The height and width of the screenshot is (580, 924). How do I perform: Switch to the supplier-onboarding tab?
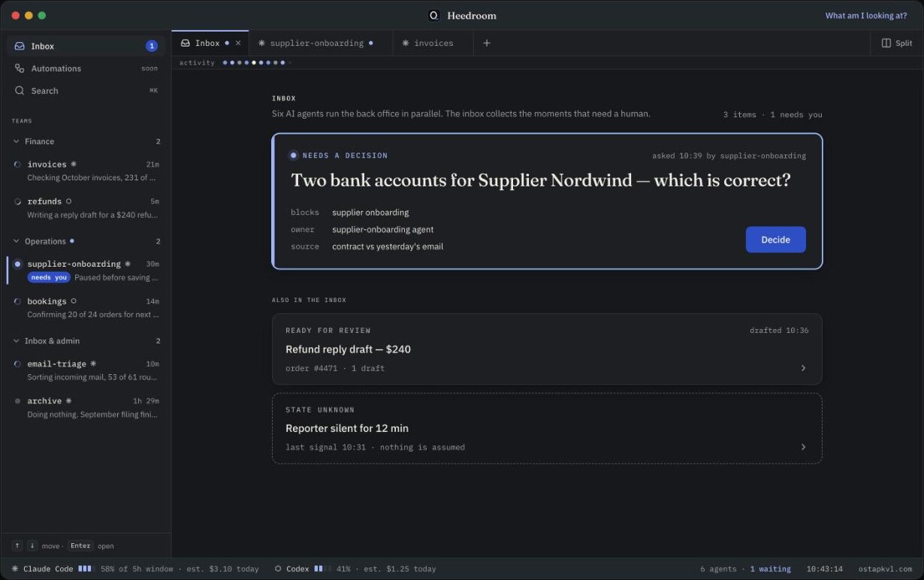pos(321,43)
